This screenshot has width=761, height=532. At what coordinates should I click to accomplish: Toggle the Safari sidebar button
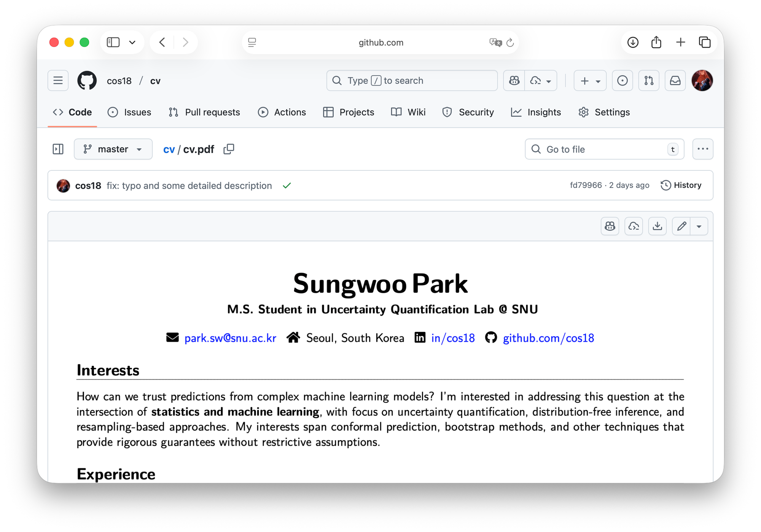click(113, 42)
